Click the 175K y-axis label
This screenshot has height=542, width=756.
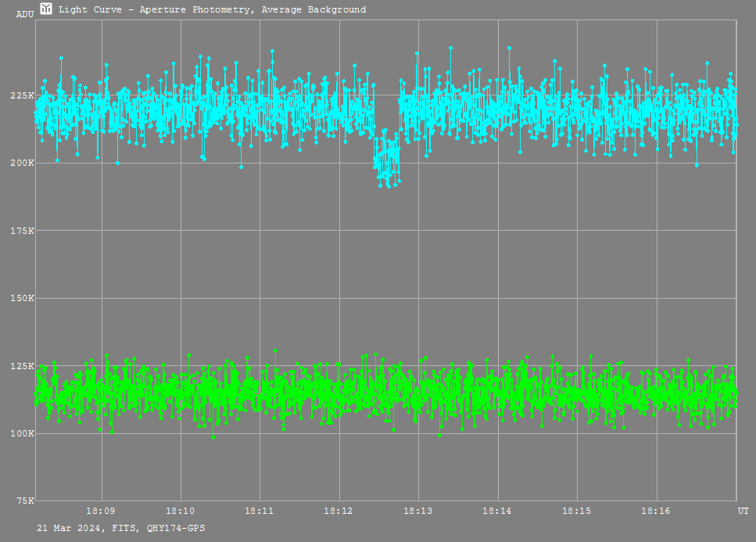(x=22, y=231)
